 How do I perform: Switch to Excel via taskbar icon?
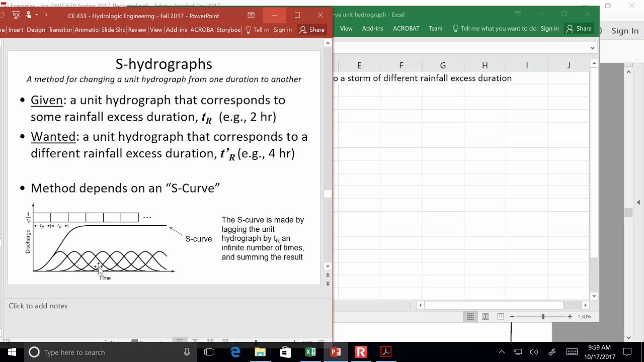pos(310,352)
